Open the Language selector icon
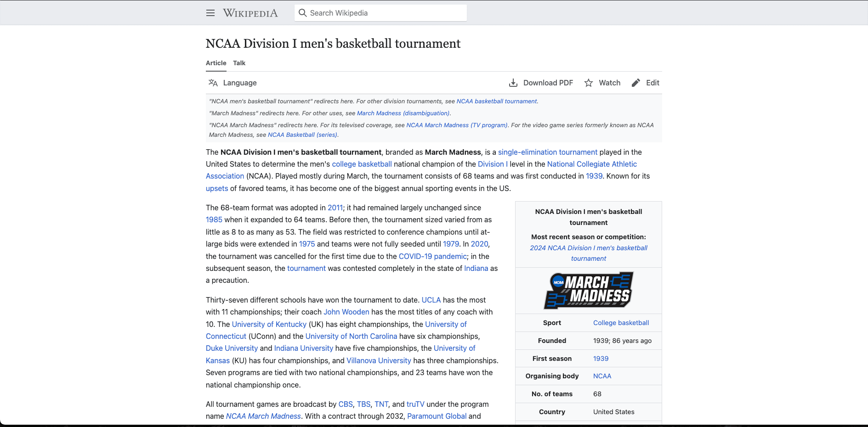Viewport: 868px width, 427px height. [x=213, y=83]
